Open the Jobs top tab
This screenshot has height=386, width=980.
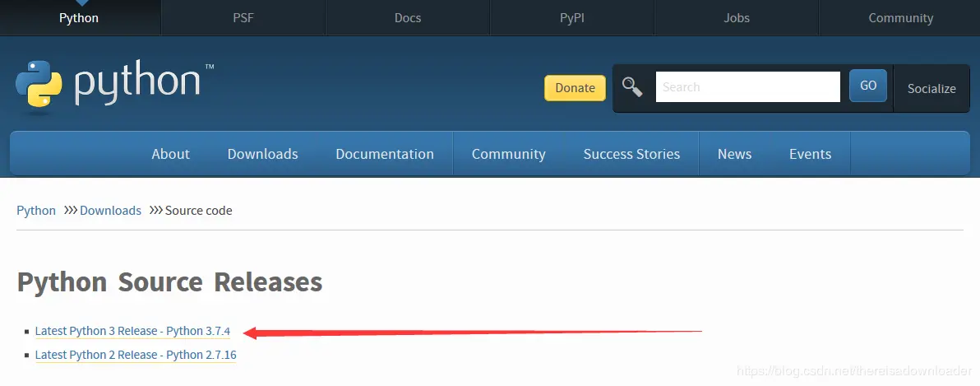coord(737,17)
